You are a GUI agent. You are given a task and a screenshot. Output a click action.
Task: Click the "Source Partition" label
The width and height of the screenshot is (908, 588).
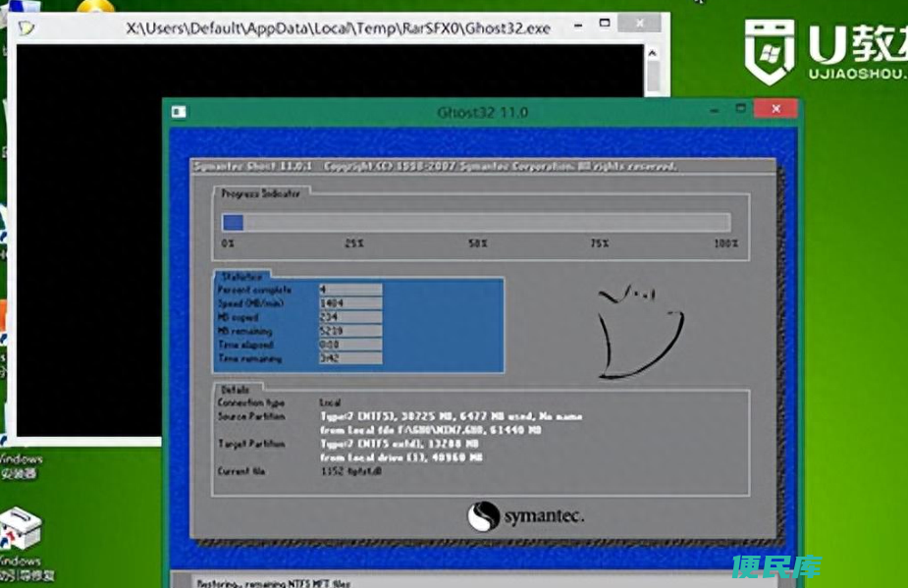[x=251, y=416]
